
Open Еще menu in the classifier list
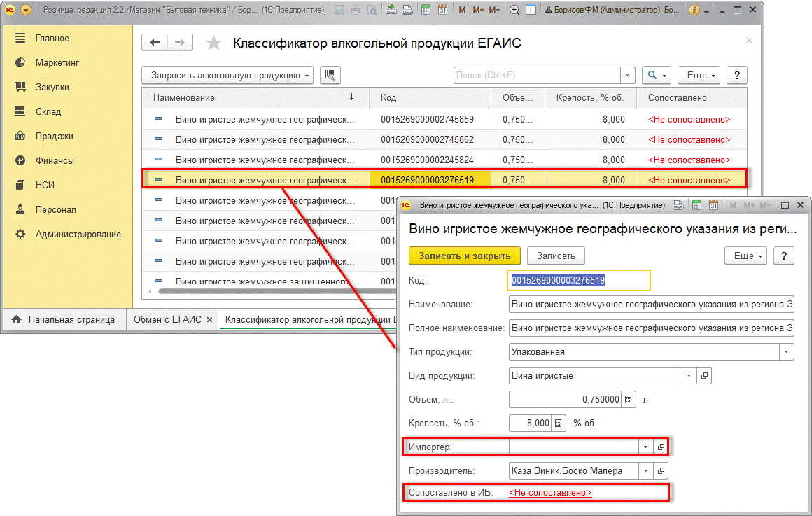coord(699,75)
